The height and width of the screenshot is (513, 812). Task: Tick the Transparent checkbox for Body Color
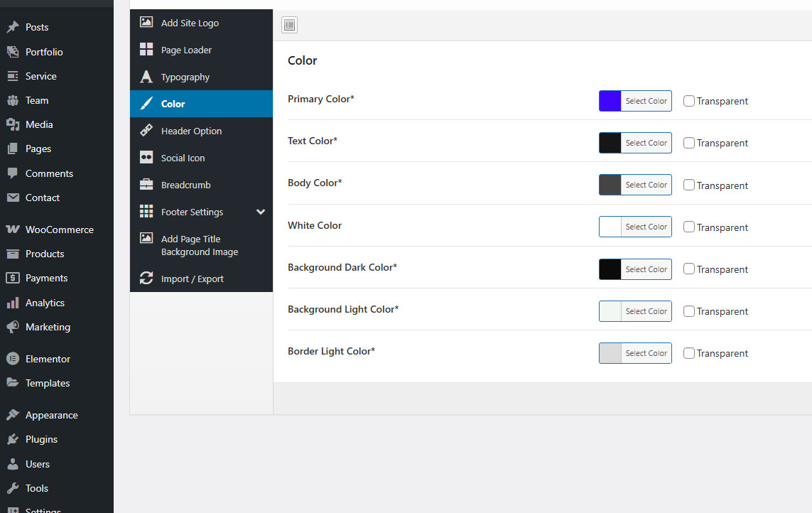pos(689,185)
